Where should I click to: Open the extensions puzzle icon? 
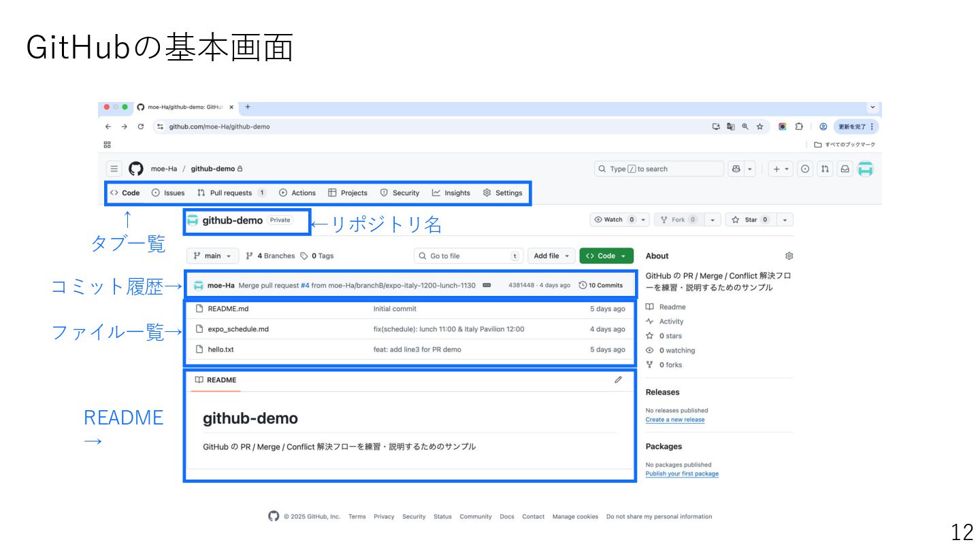click(799, 127)
